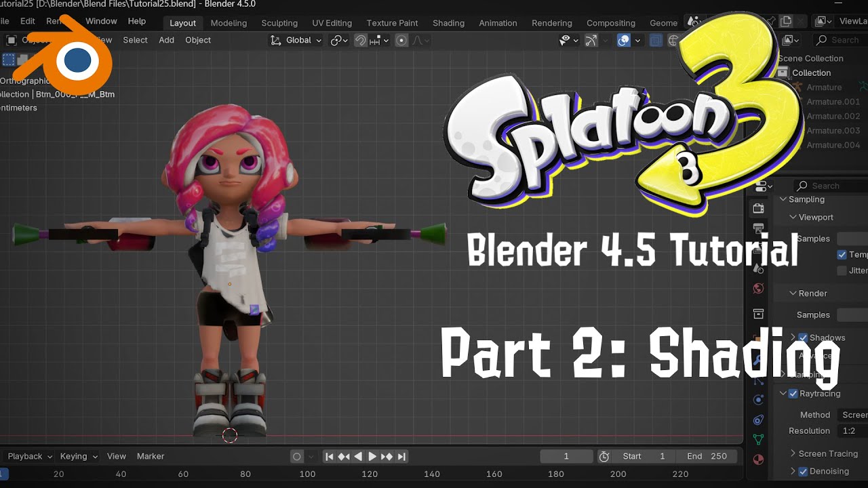Disable the Temporal Reprojection checkbox
Screen dimensions: 868x488
click(842, 255)
